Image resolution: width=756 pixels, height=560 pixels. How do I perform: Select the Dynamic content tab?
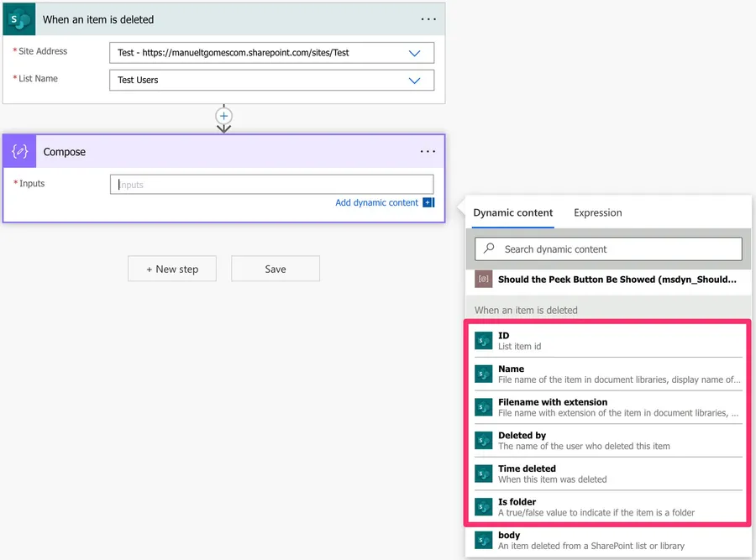(x=512, y=213)
